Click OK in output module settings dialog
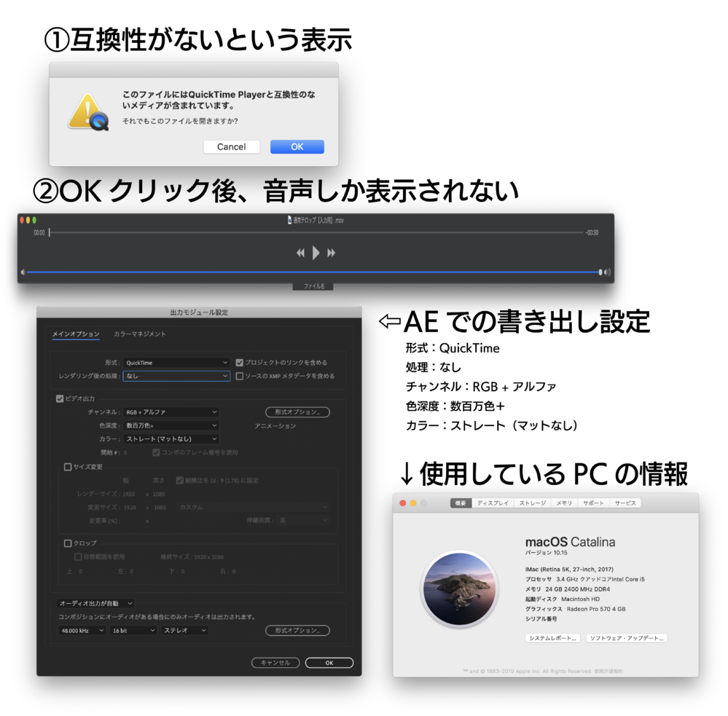Image resolution: width=728 pixels, height=716 pixels. pos(329,663)
